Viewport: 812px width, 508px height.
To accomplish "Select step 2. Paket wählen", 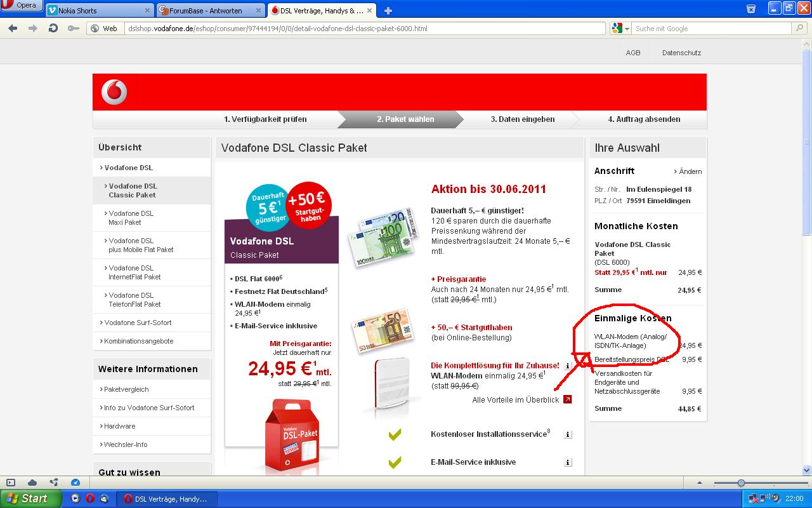I will 405,119.
